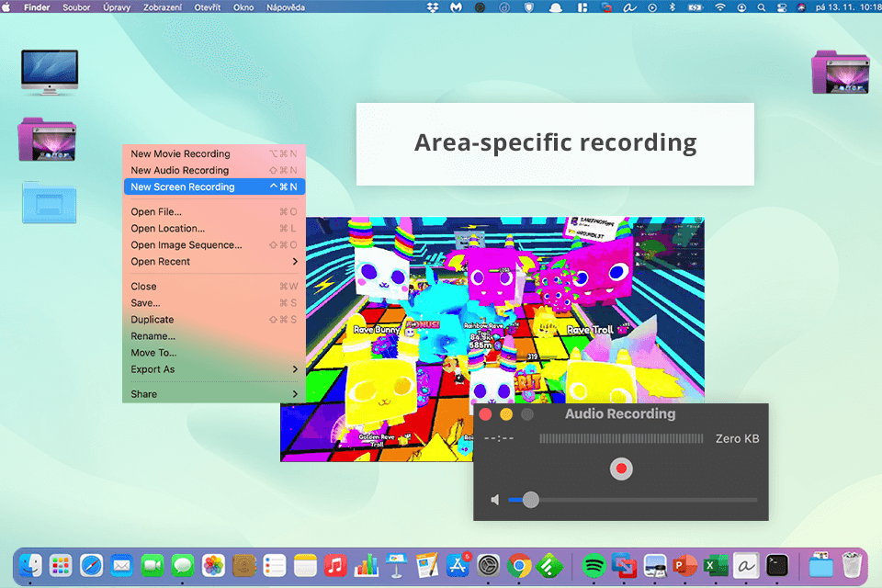Viewport: 882px width, 588px height.
Task: Close the Audio Recording window
Action: (x=486, y=414)
